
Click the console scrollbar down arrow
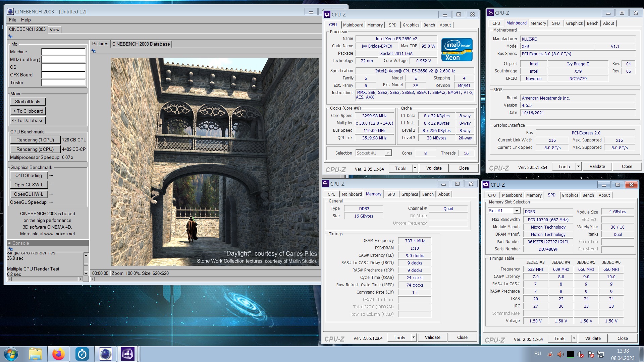[x=86, y=274]
